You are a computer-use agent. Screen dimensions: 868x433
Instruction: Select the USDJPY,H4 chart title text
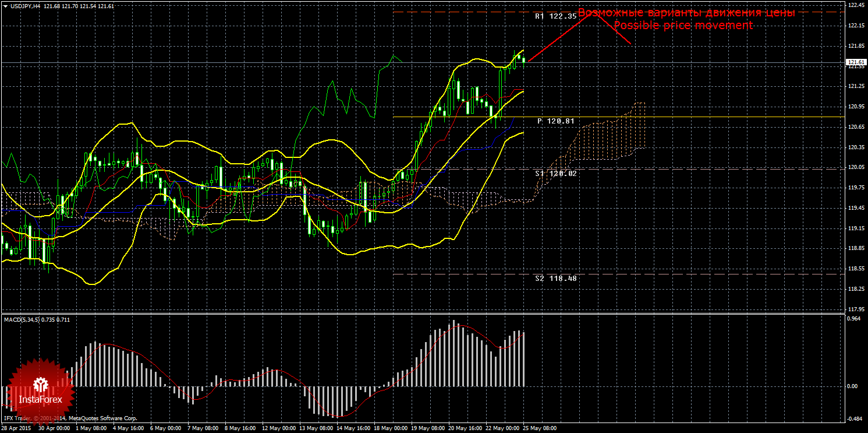pyautogui.click(x=24, y=6)
